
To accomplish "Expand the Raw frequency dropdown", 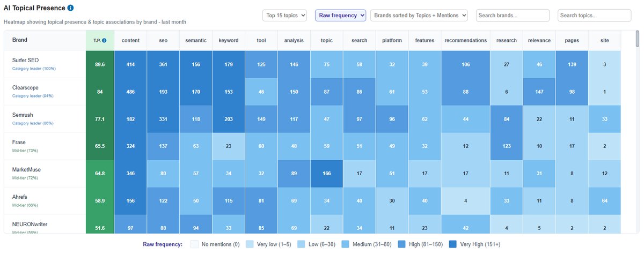I will (x=340, y=16).
